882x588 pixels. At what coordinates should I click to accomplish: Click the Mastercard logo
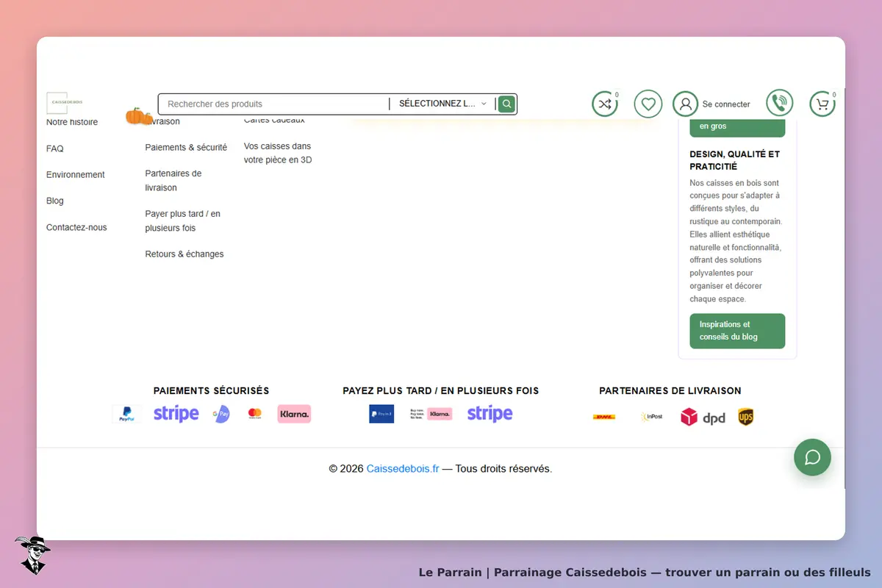[x=255, y=414]
